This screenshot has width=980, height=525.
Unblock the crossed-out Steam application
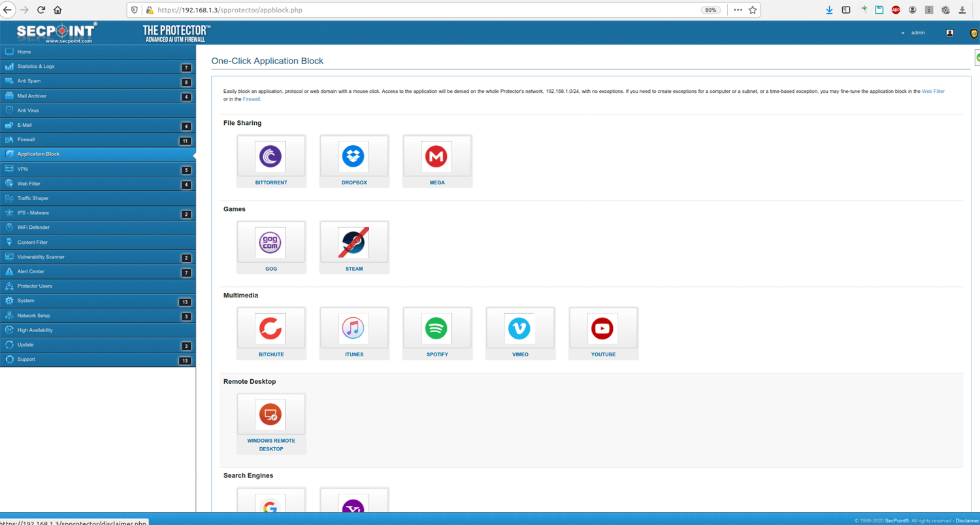(x=353, y=243)
